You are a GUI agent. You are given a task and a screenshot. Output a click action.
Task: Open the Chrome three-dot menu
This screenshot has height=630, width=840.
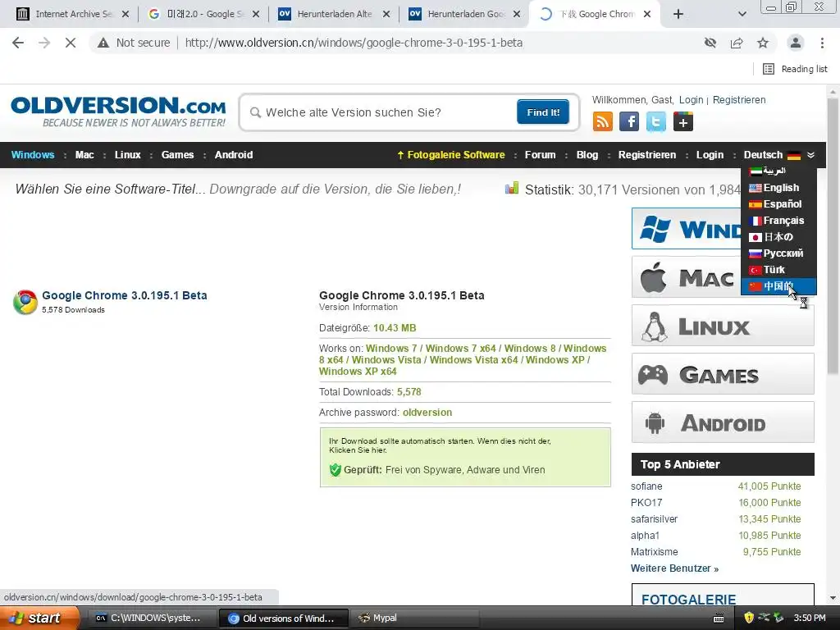[x=822, y=43]
